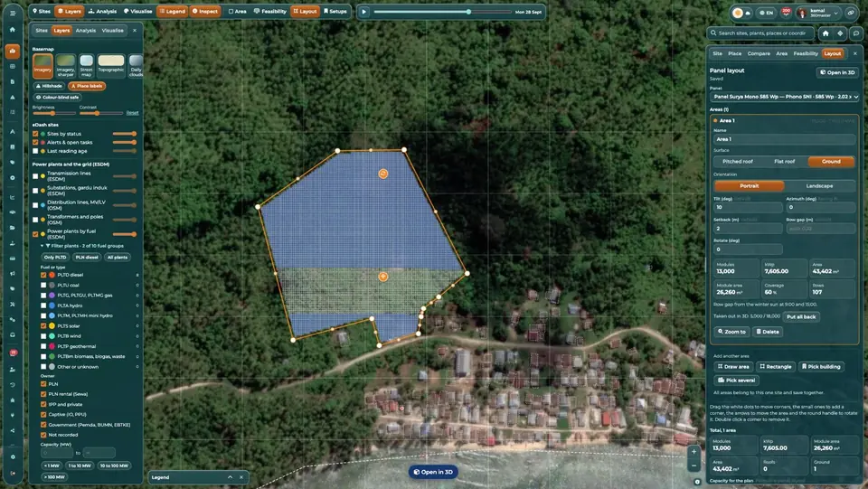The image size is (868, 489).
Task: Switch to Sites tab in Layers panel
Action: tap(42, 31)
